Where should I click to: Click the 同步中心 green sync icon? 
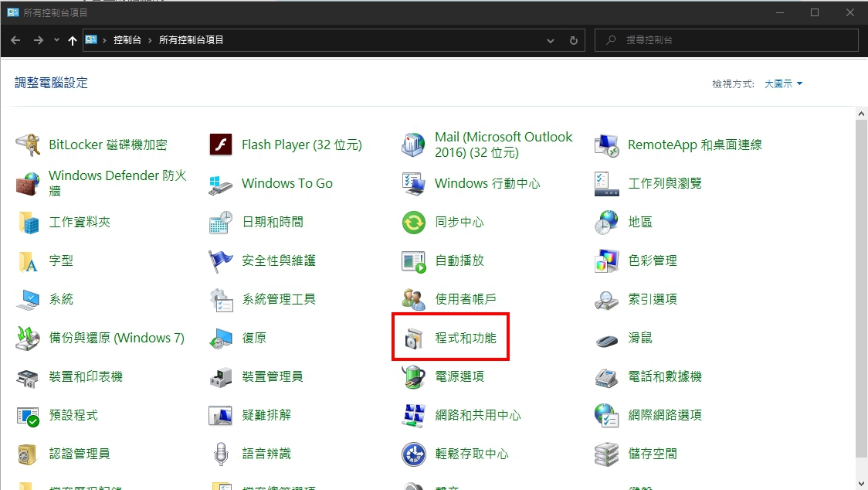(413, 223)
